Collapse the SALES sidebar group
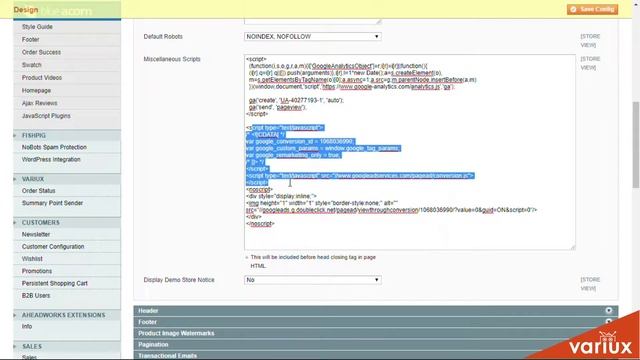Screen dimensions: 640x360 32,347
